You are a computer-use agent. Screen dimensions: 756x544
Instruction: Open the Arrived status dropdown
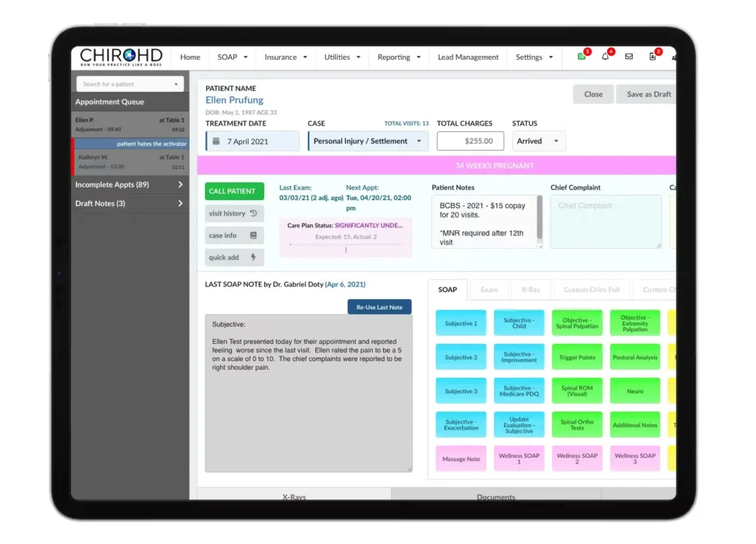click(538, 141)
